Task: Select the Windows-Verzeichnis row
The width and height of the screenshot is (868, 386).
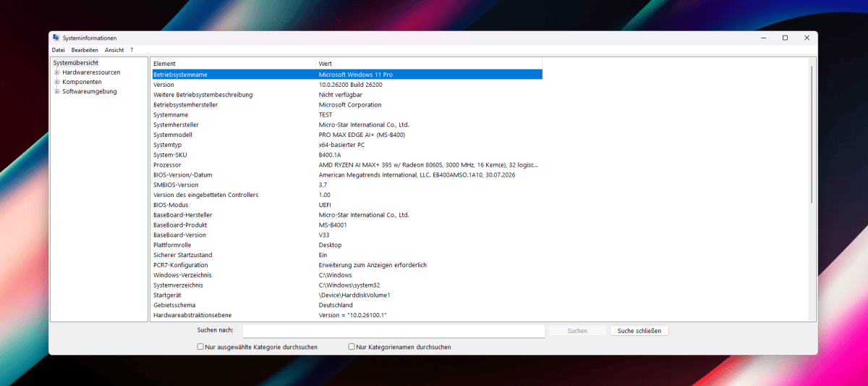Action: click(x=346, y=275)
